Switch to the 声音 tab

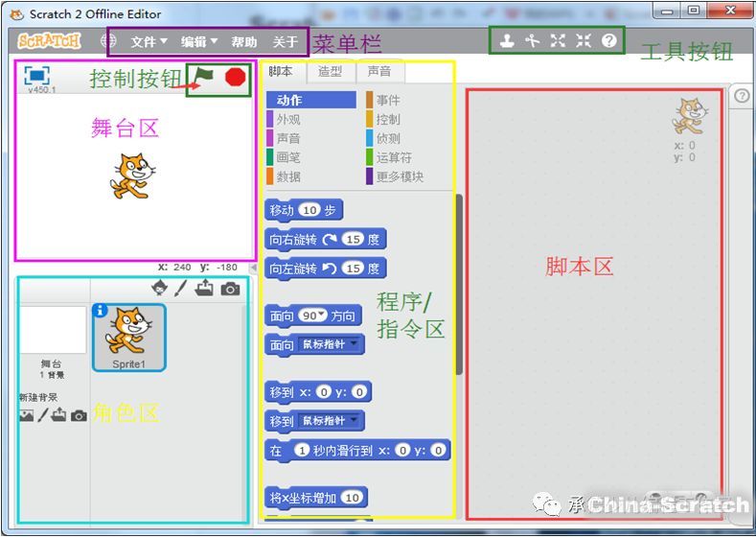(x=379, y=71)
